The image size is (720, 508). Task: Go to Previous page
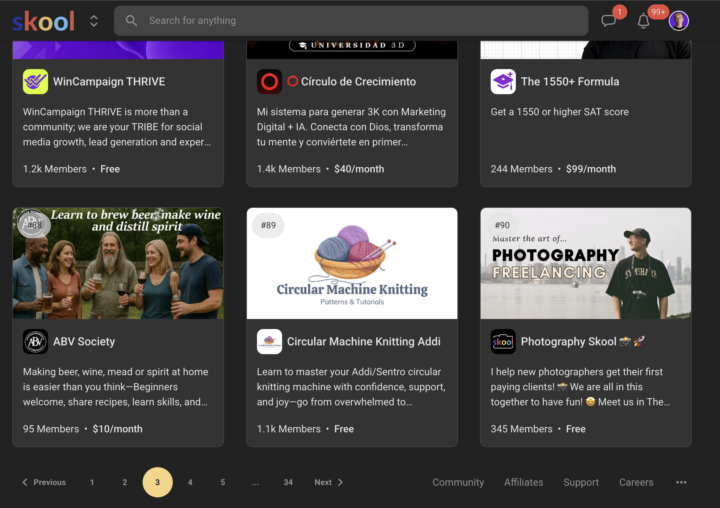point(44,482)
